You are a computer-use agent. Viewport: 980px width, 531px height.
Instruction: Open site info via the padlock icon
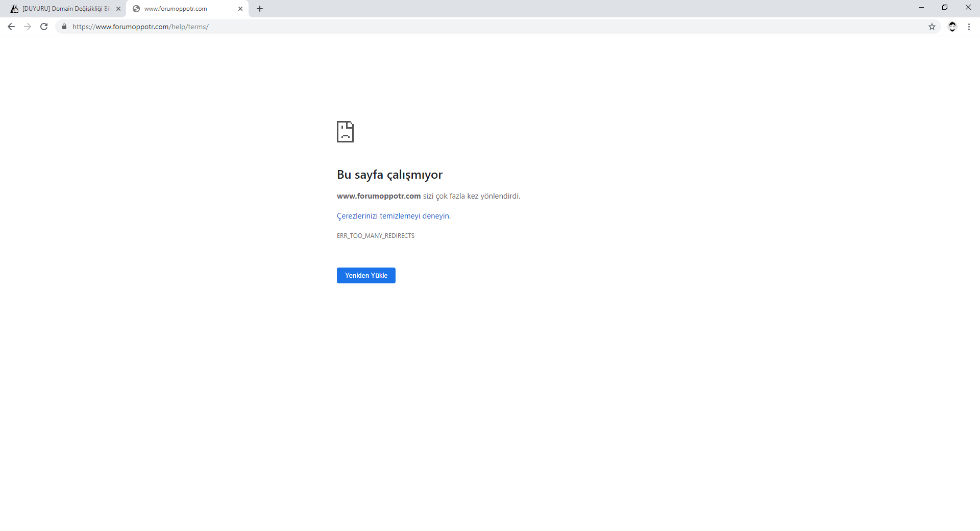pyautogui.click(x=64, y=27)
